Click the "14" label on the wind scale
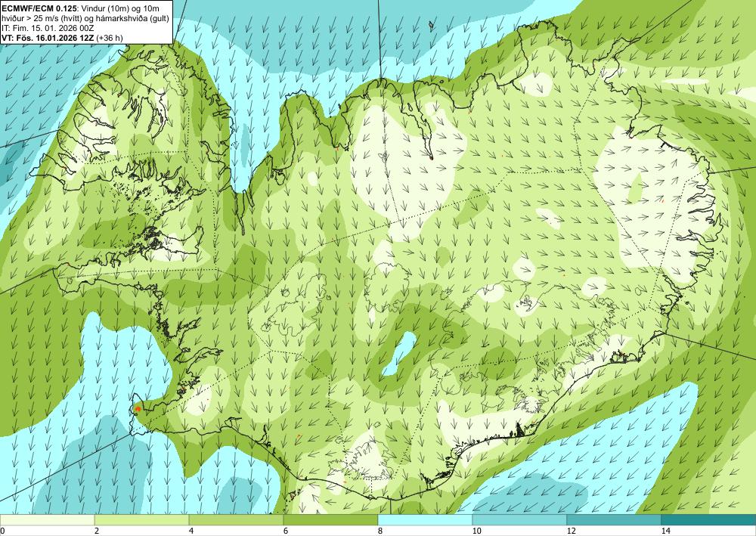This screenshot has width=756, height=536. click(666, 531)
